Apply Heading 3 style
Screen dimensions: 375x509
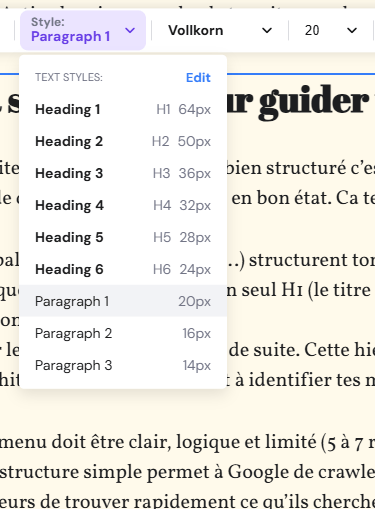point(123,173)
